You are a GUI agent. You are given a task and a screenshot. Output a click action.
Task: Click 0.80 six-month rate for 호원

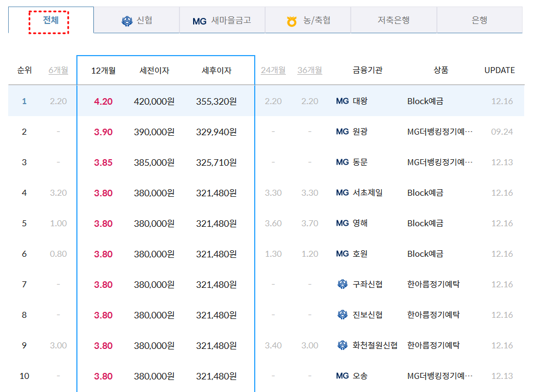pyautogui.click(x=58, y=254)
